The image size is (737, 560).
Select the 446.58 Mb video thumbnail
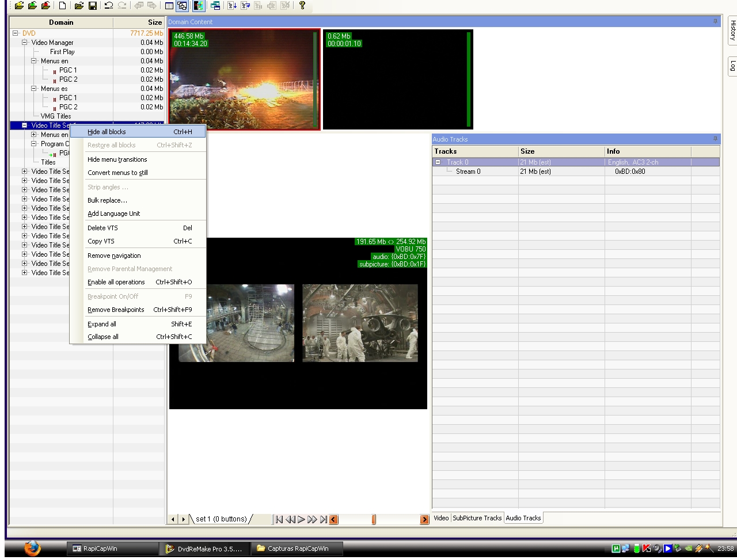coord(244,79)
